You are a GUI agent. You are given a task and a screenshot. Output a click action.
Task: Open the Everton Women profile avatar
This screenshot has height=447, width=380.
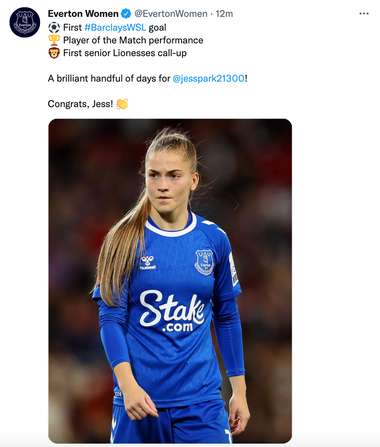(x=25, y=22)
